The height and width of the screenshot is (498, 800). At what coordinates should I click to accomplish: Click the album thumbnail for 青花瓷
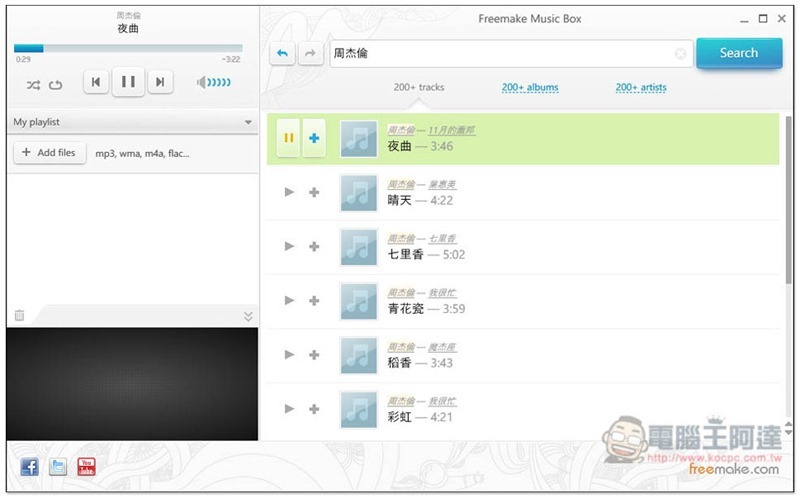click(x=358, y=301)
